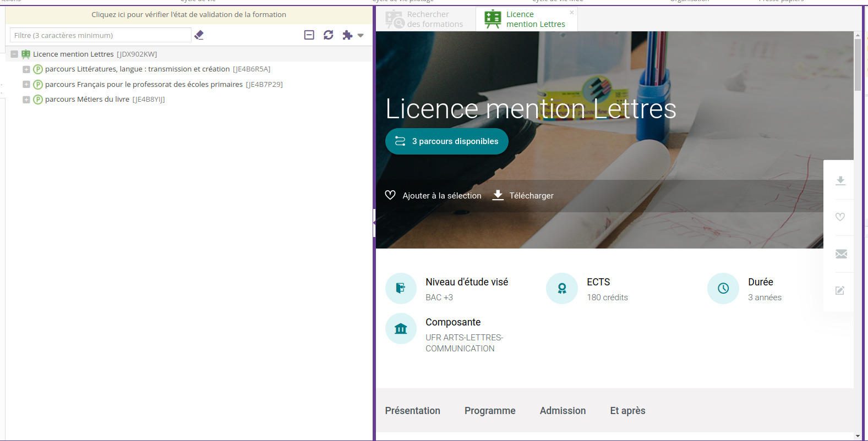Collapse the Licence mention Lettres root node
The image size is (868, 441).
click(x=14, y=54)
